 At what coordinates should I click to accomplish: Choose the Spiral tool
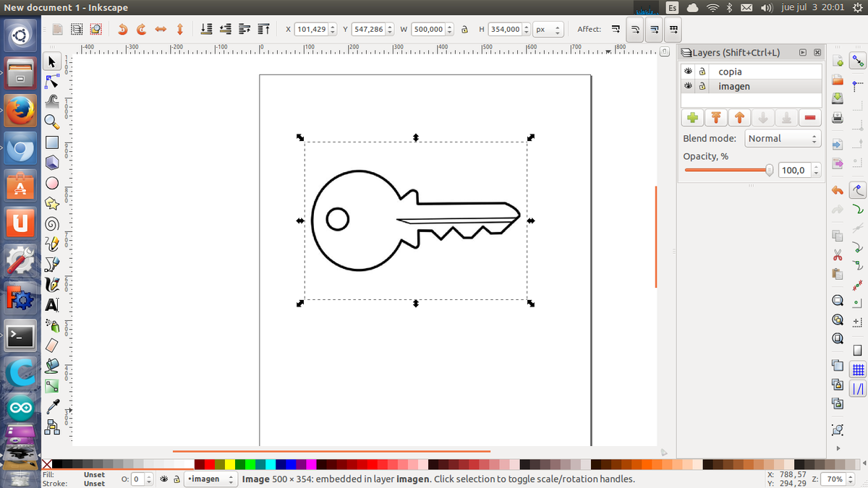point(52,223)
